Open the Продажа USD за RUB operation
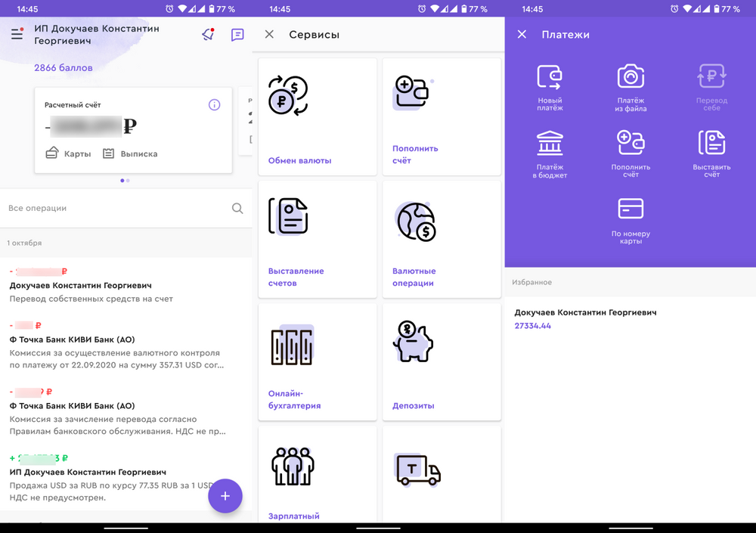Viewport: 756px width, 533px height. 125,478
